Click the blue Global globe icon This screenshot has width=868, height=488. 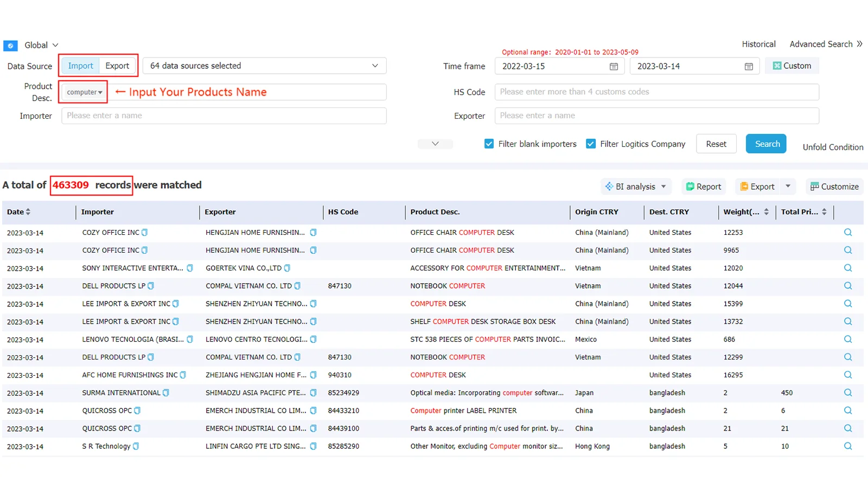10,46
